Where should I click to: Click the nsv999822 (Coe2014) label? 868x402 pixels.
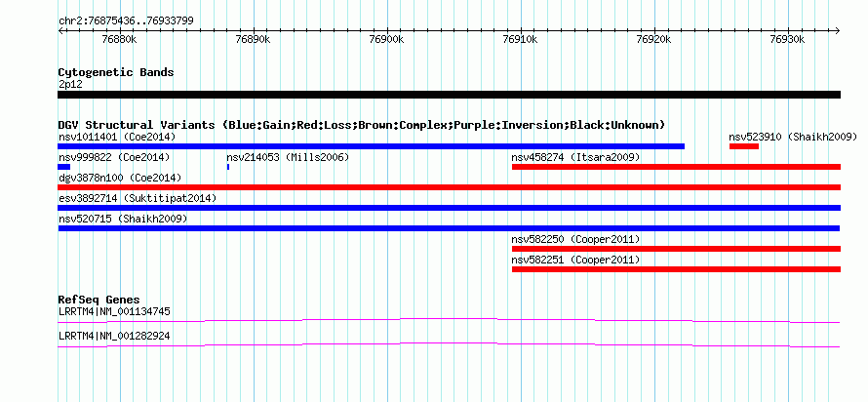(x=114, y=158)
